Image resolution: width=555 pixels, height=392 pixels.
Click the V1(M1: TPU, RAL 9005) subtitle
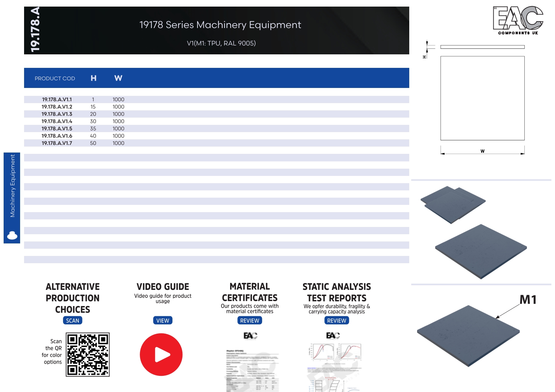(x=221, y=43)
